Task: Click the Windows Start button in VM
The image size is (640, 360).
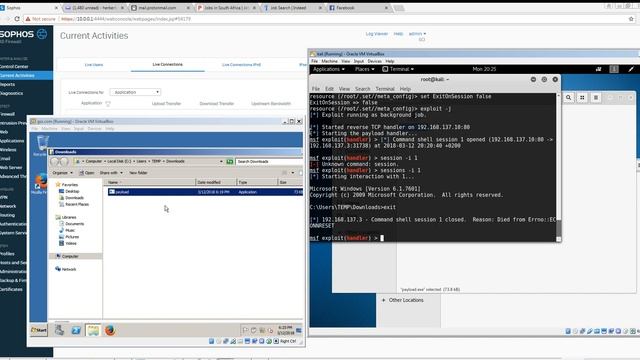Action: [x=39, y=330]
